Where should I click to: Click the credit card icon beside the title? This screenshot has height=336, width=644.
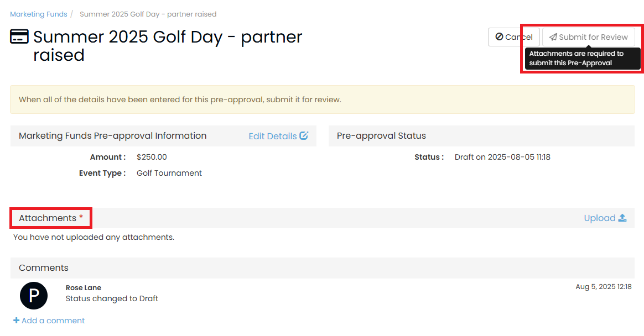(x=19, y=36)
